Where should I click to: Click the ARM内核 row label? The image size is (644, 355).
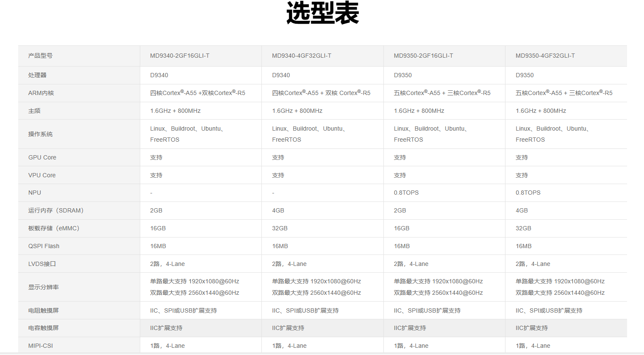click(x=41, y=93)
